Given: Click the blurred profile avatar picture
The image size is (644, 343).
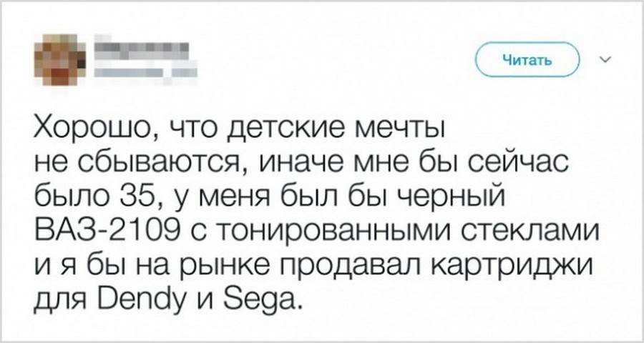Looking at the screenshot, I should tap(60, 59).
